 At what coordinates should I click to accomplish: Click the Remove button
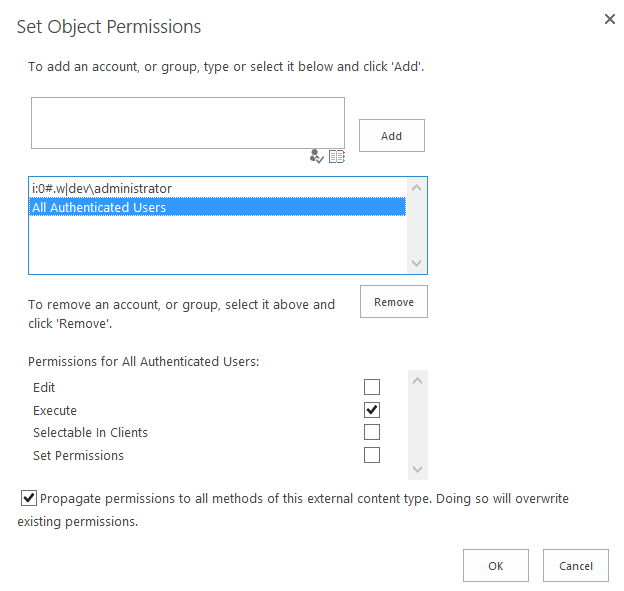pyautogui.click(x=394, y=302)
